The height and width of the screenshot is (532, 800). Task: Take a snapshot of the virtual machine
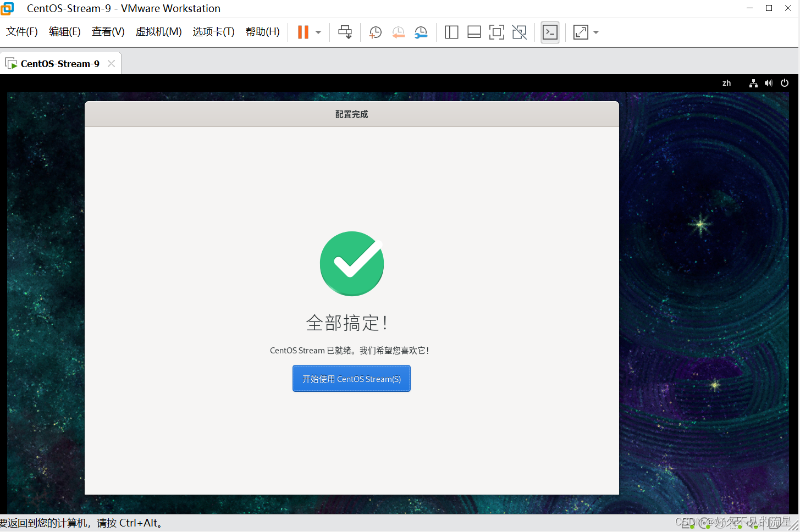coord(376,32)
